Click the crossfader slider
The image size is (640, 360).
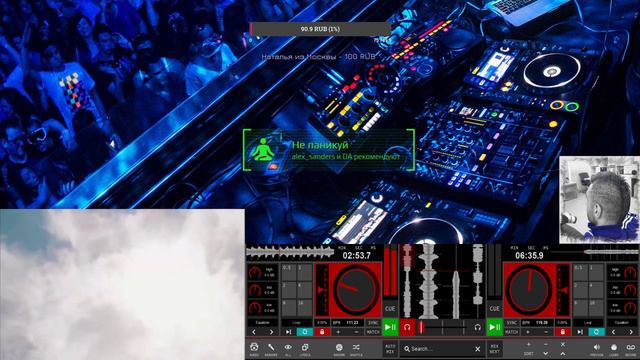(443, 327)
